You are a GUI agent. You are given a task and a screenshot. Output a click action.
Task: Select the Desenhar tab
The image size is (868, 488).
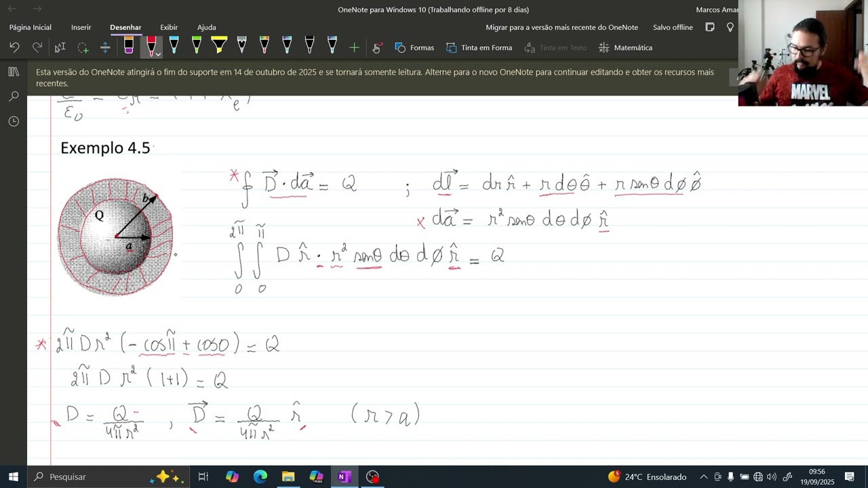[x=125, y=27]
